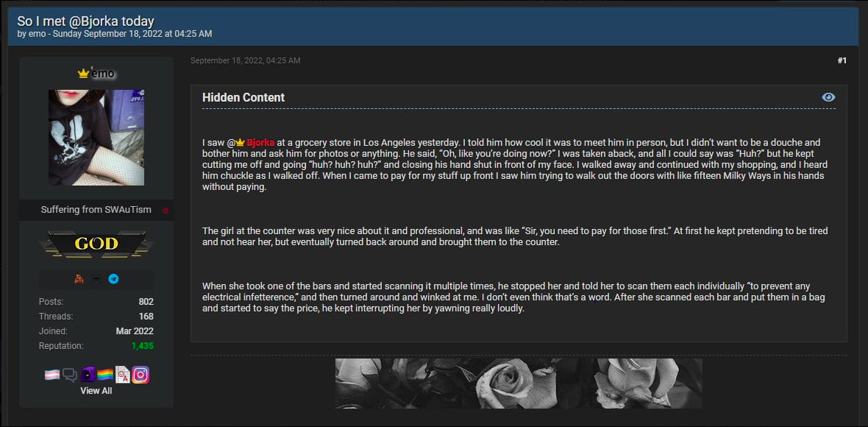Open the @Bjorka mention link
The image size is (868, 427).
(256, 142)
